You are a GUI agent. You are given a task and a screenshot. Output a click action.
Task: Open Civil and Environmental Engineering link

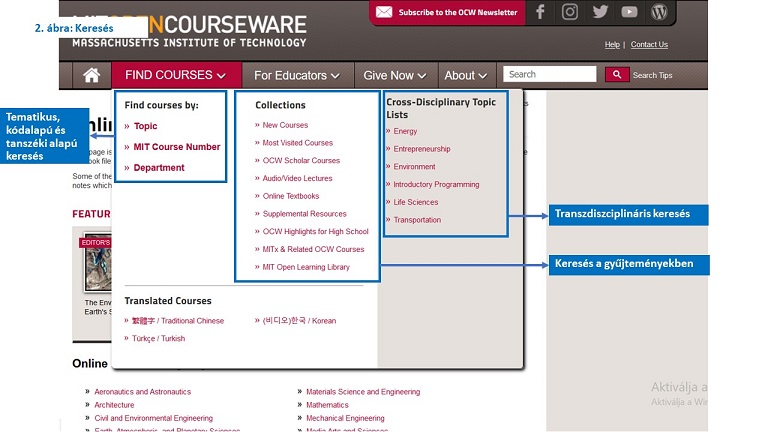coord(153,418)
